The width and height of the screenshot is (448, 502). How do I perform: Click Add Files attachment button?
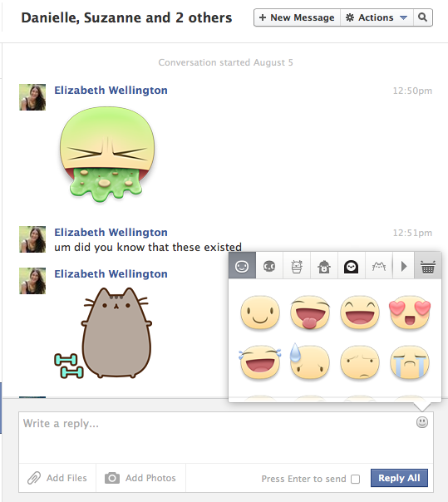coord(57,478)
